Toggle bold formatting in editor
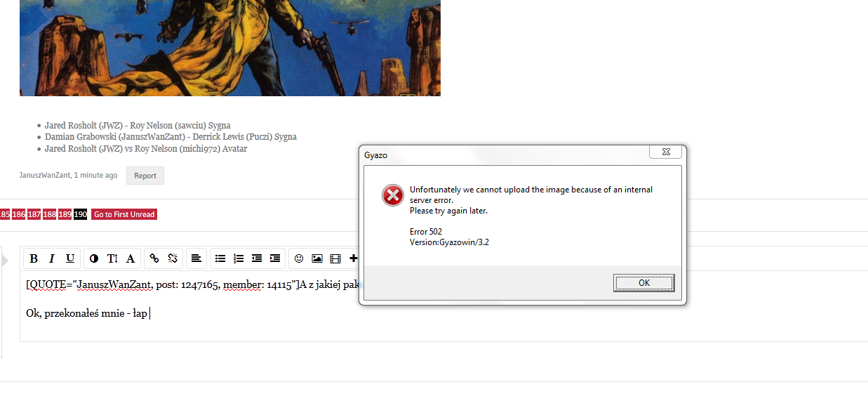Image resolution: width=868 pixels, height=394 pixels. [34, 258]
